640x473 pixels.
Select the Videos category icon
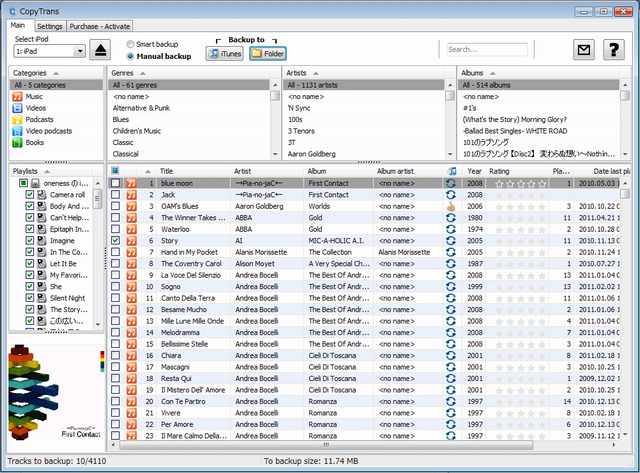(17, 108)
